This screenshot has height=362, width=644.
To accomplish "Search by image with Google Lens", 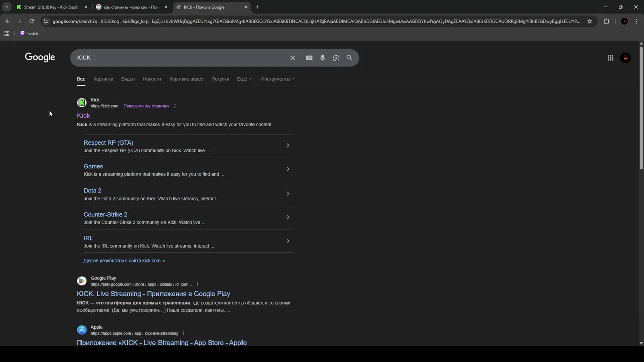I will tap(336, 58).
